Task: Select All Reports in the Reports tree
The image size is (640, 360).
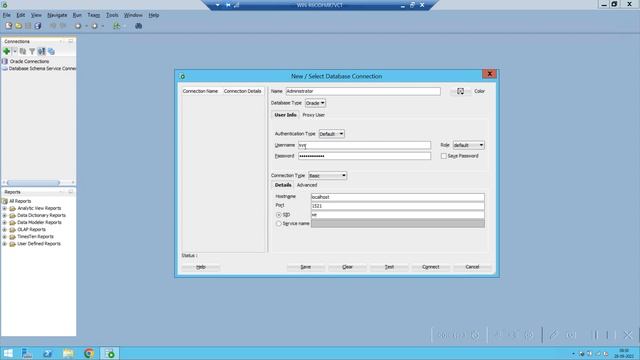Action: click(20, 201)
